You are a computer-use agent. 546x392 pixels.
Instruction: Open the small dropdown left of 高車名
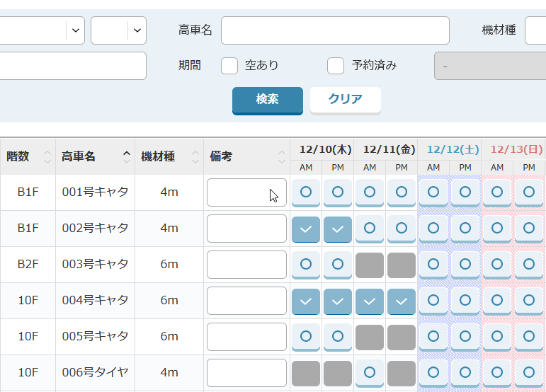[x=118, y=30]
